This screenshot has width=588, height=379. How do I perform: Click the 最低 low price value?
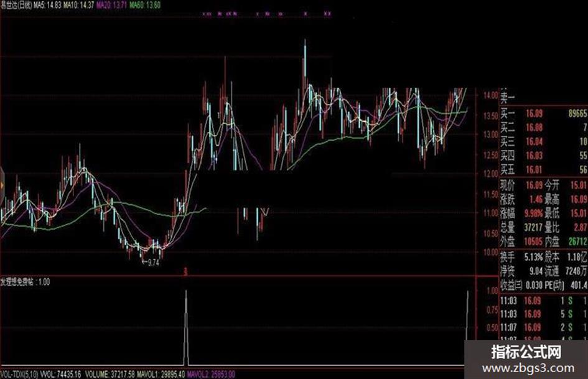pos(579,213)
